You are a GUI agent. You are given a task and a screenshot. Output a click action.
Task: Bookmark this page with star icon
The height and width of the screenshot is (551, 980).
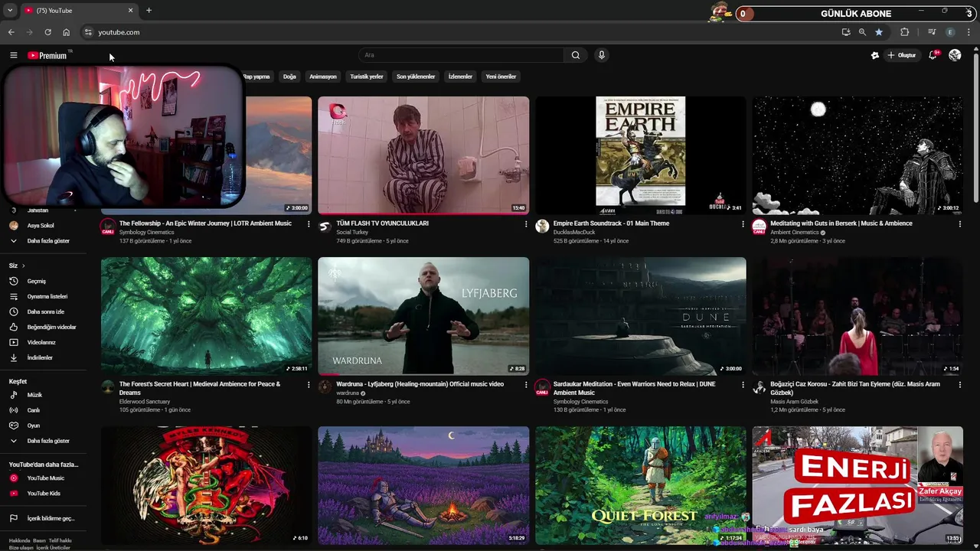pos(879,32)
